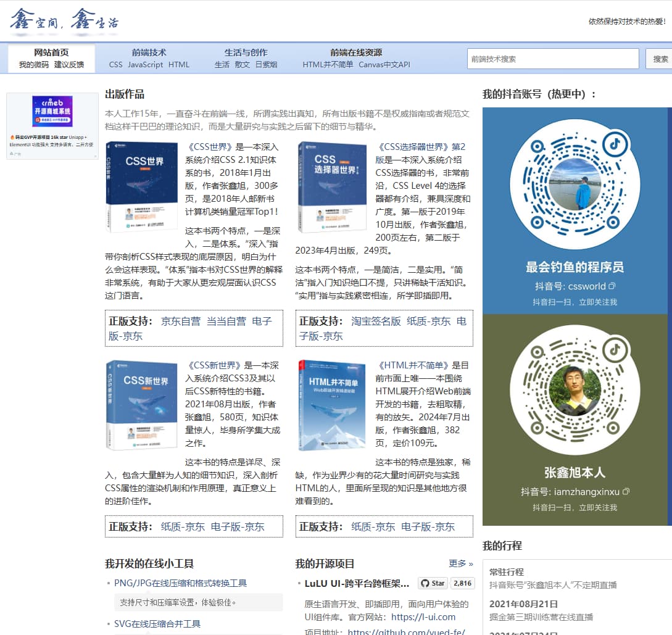Click the GitHub Star button for LuLU UI
Image resolution: width=672 pixels, height=635 pixels.
point(433,583)
